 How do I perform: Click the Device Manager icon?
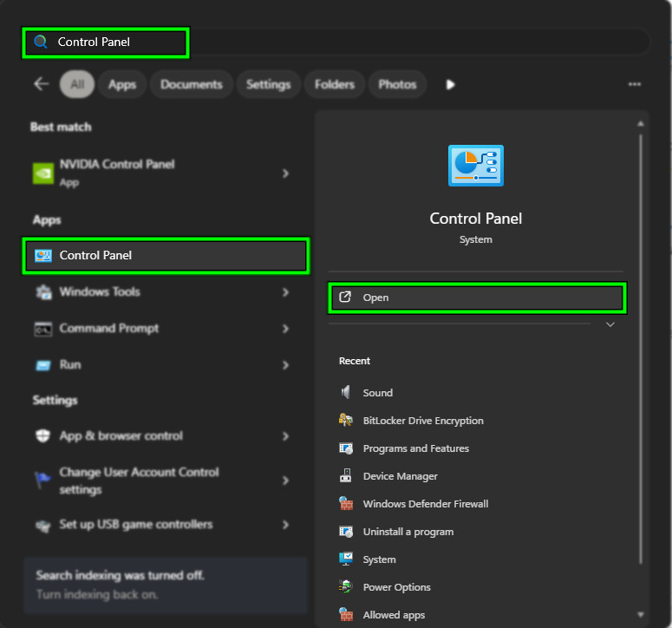[x=346, y=476]
